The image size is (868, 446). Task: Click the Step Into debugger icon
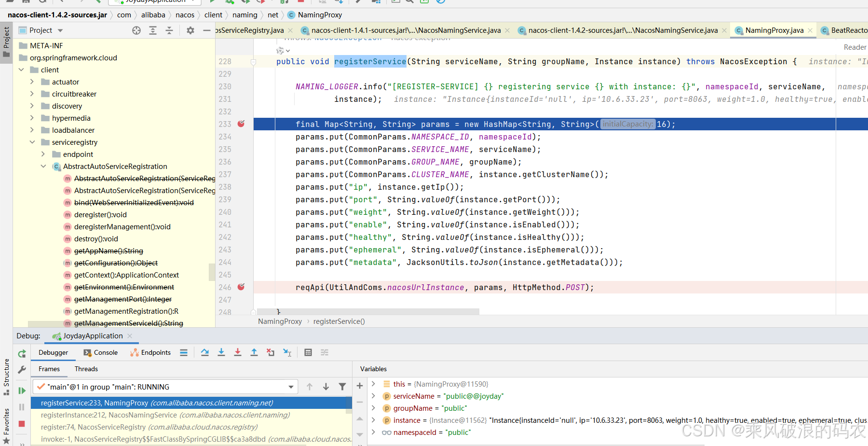pyautogui.click(x=221, y=352)
